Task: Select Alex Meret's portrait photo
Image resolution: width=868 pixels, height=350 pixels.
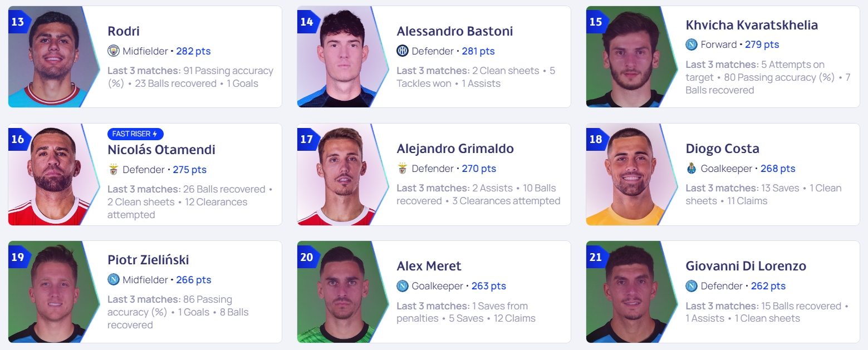Action: (x=342, y=292)
